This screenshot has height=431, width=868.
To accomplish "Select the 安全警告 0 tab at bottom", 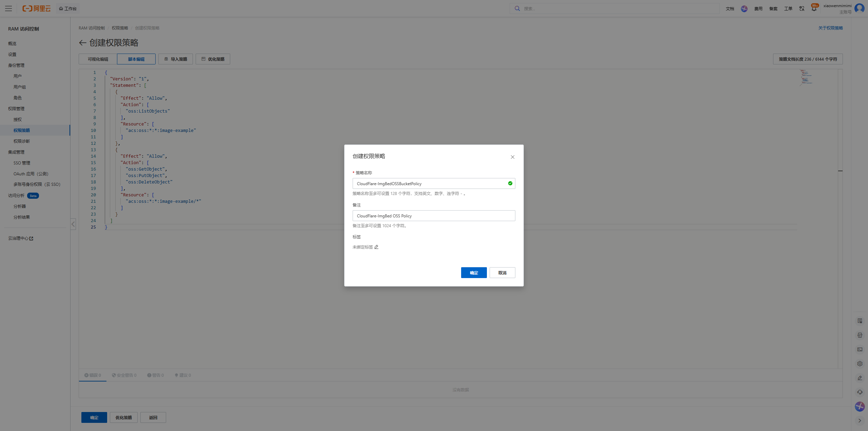I will click(124, 375).
